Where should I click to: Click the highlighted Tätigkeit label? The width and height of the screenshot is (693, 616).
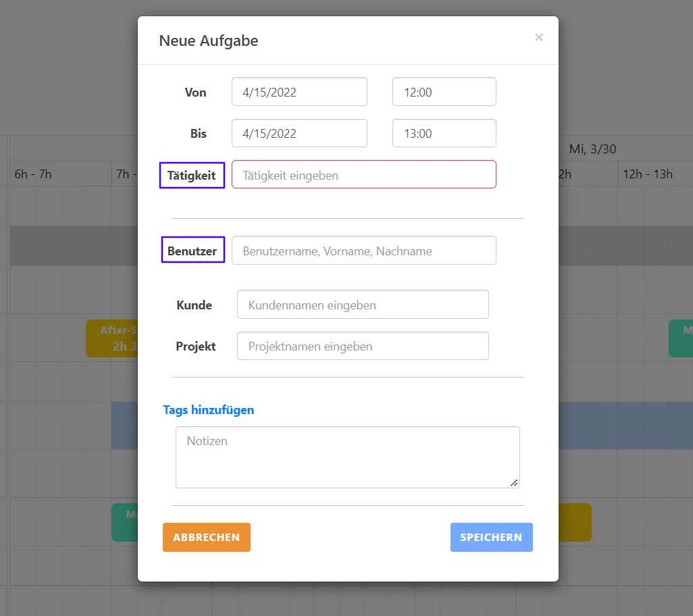[192, 175]
